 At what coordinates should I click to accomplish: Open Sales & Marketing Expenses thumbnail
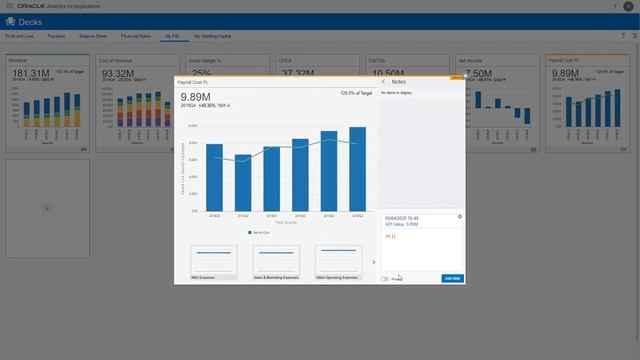pos(276,262)
